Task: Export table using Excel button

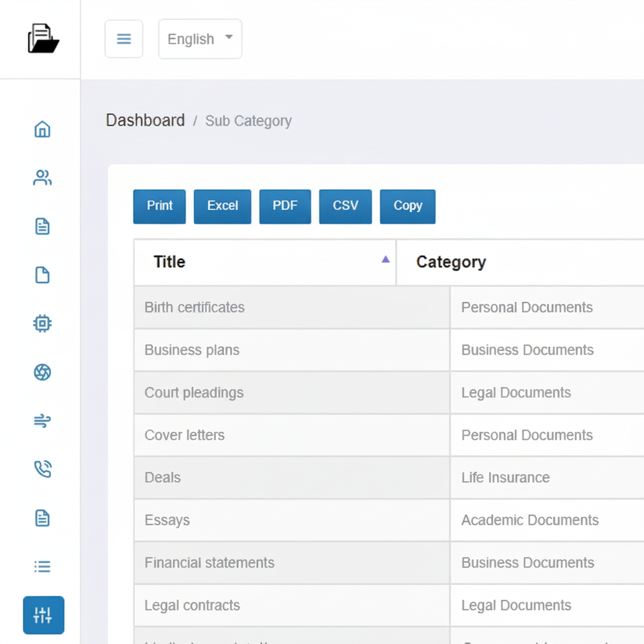Action: (x=222, y=206)
